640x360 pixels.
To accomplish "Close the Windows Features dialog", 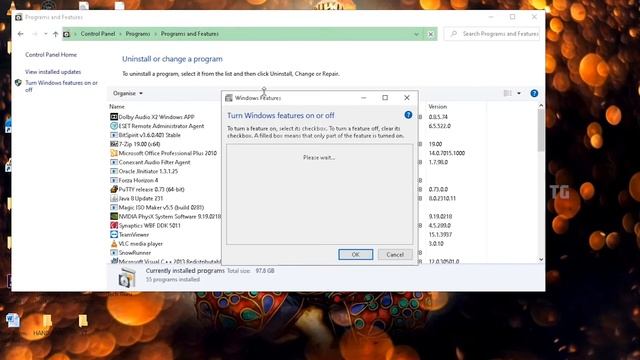I will [407, 98].
